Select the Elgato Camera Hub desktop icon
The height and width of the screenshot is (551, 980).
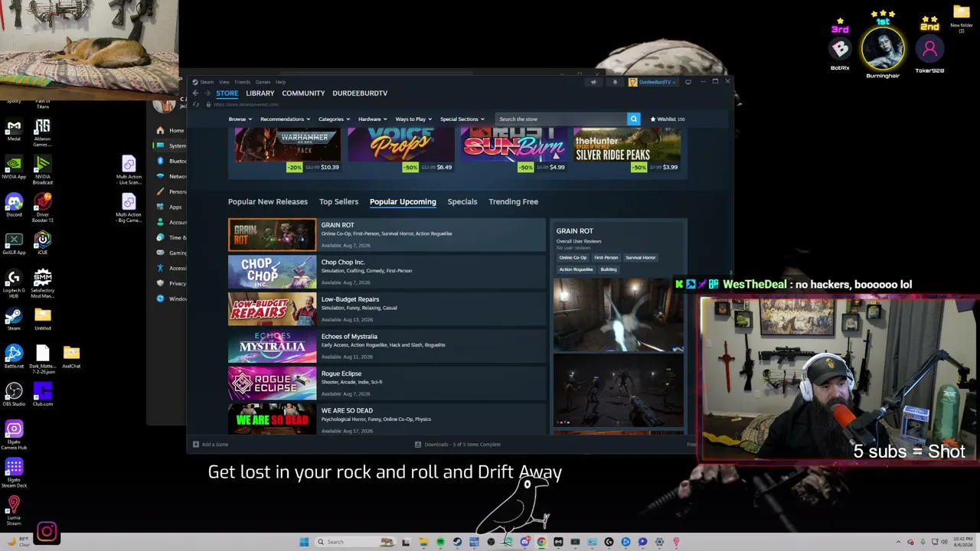(14, 435)
